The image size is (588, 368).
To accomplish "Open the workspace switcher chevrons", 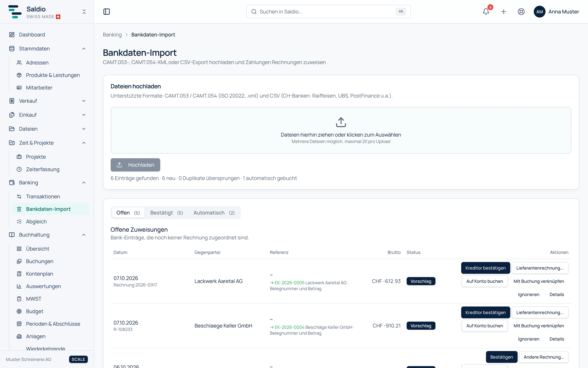I will (x=84, y=12).
